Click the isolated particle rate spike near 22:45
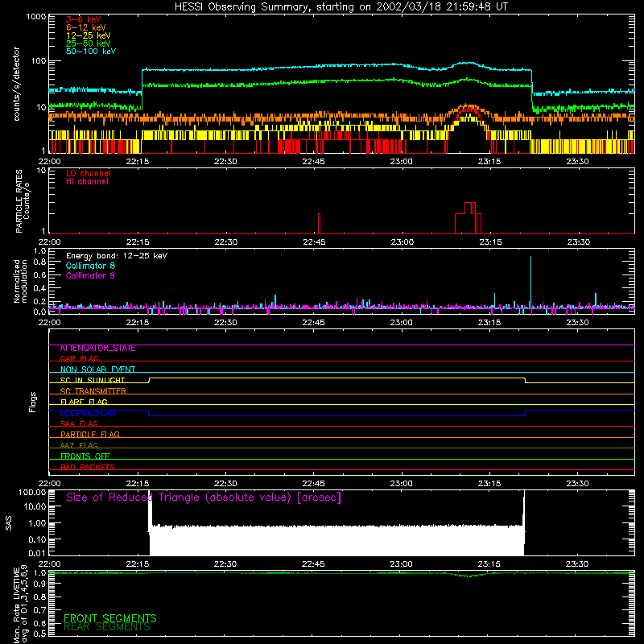This screenshot has width=644, height=644. tap(319, 224)
